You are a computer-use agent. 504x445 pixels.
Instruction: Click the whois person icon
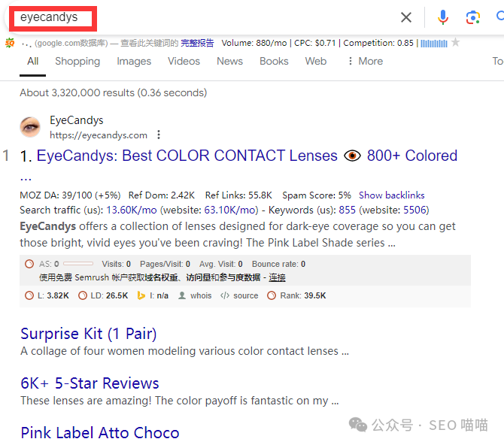point(182,295)
